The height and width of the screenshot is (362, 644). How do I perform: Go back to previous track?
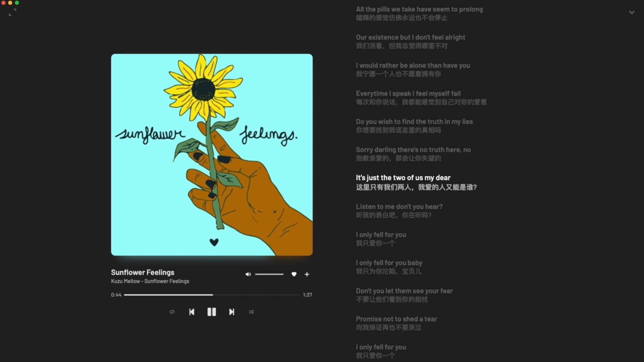[192, 312]
